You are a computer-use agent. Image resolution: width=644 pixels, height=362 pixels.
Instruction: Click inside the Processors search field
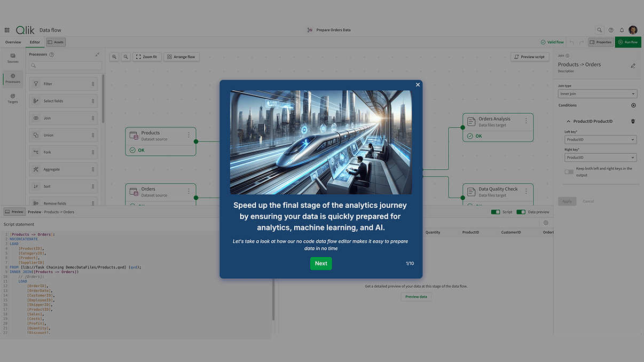(64, 65)
